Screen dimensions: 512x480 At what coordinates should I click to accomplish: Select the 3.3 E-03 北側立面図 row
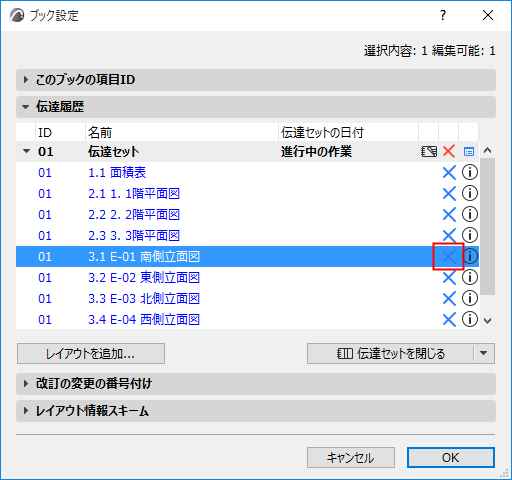[247, 298]
